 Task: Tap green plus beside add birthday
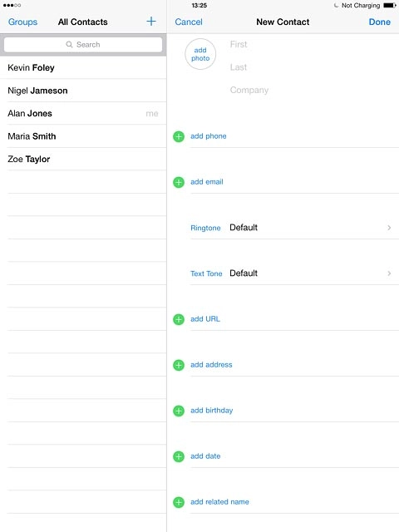pyautogui.click(x=179, y=411)
